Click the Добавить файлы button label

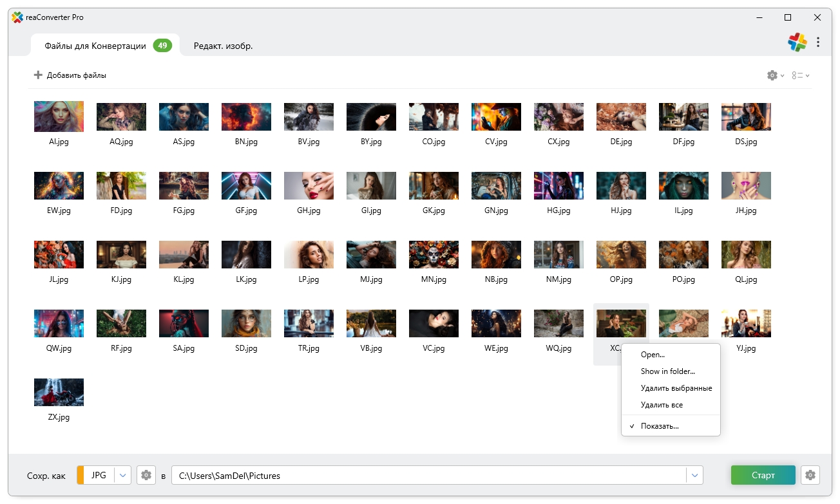76,75
